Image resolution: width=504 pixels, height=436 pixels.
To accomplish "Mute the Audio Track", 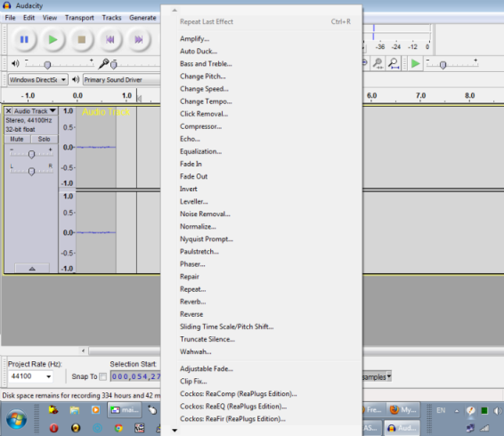I will [x=17, y=139].
